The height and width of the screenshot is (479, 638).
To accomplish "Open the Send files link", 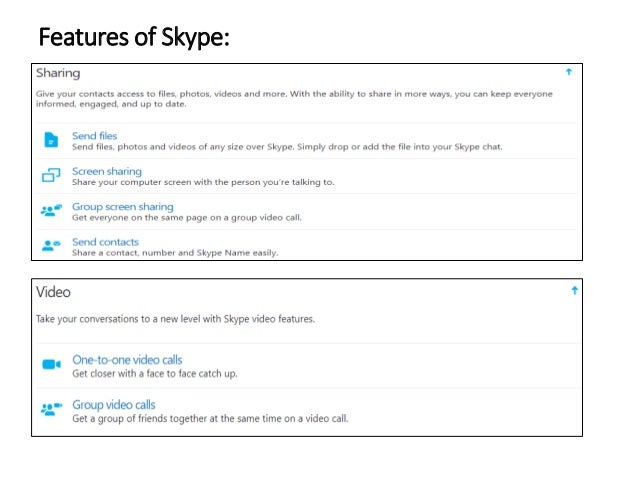I will (x=94, y=135).
